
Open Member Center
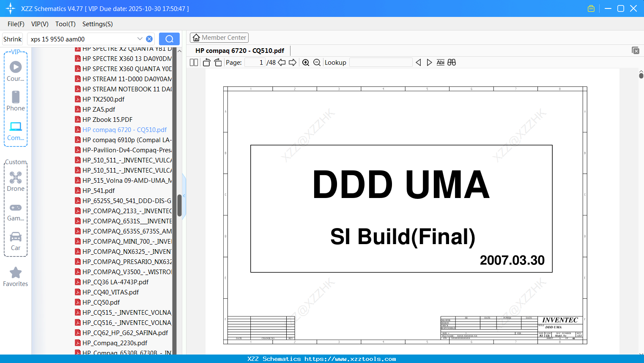219,38
